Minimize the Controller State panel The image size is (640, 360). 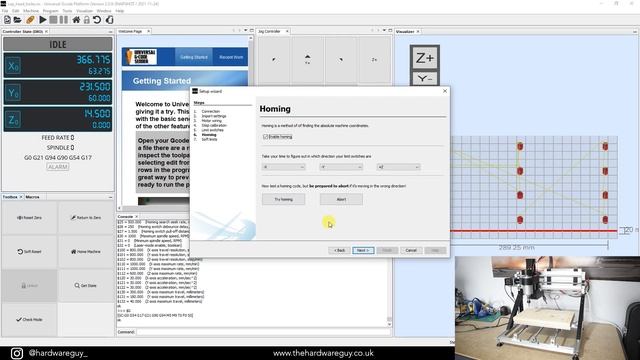[110, 31]
